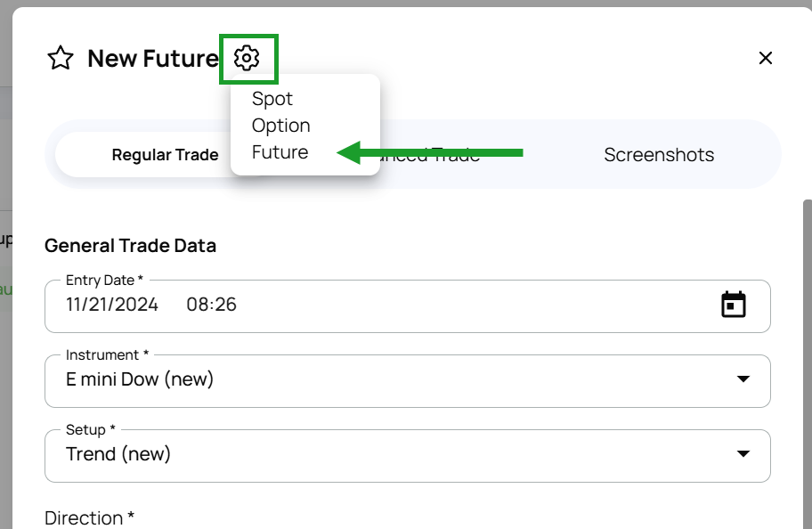The width and height of the screenshot is (812, 529).
Task: Click the 08:26 time value
Action: (x=211, y=305)
